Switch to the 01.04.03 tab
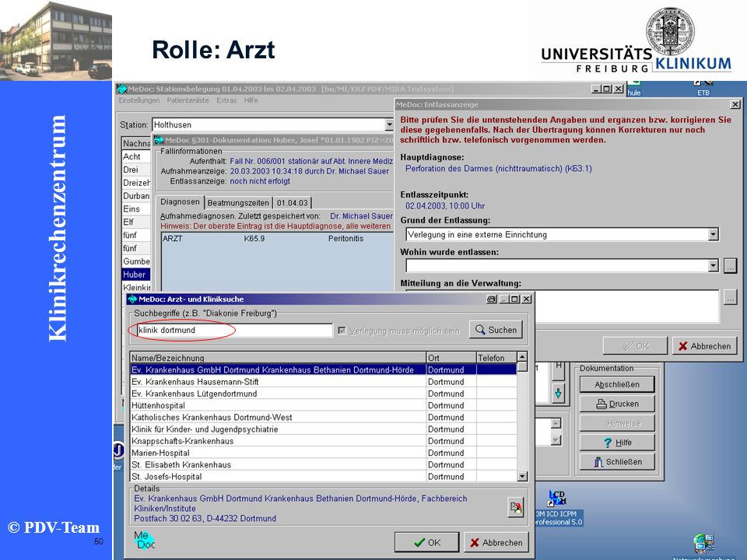This screenshot has width=747, height=560. pos(293,203)
